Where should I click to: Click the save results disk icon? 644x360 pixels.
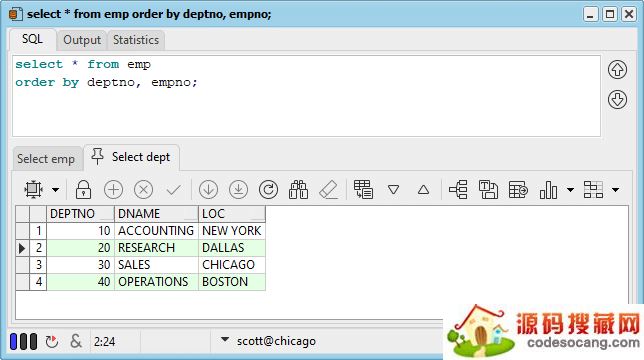[x=488, y=190]
